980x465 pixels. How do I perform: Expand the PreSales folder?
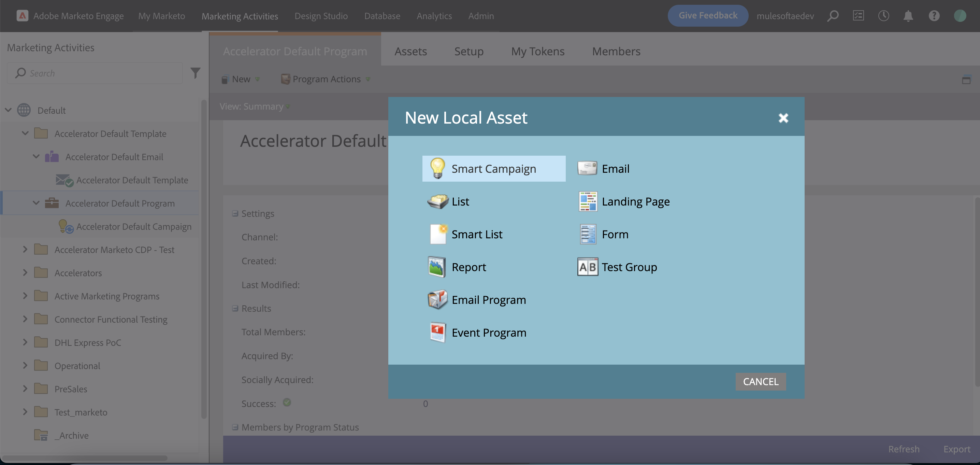click(x=25, y=389)
